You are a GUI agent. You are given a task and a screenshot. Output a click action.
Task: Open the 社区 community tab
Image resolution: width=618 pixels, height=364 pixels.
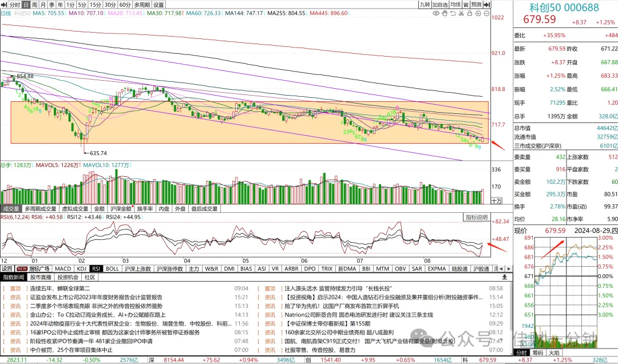[90, 277]
